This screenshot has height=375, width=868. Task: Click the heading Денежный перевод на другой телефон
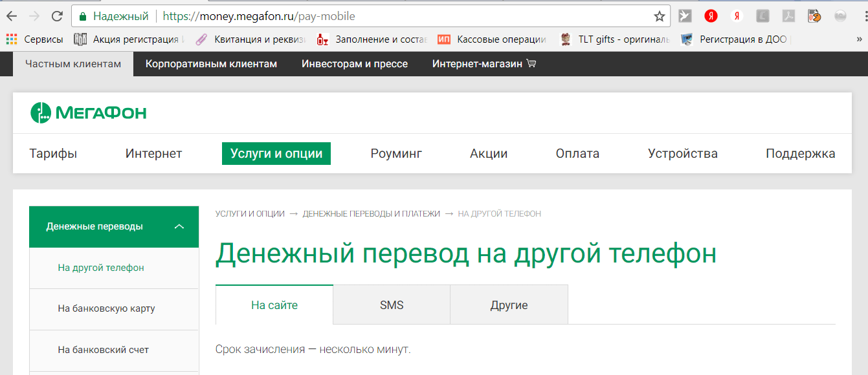466,254
